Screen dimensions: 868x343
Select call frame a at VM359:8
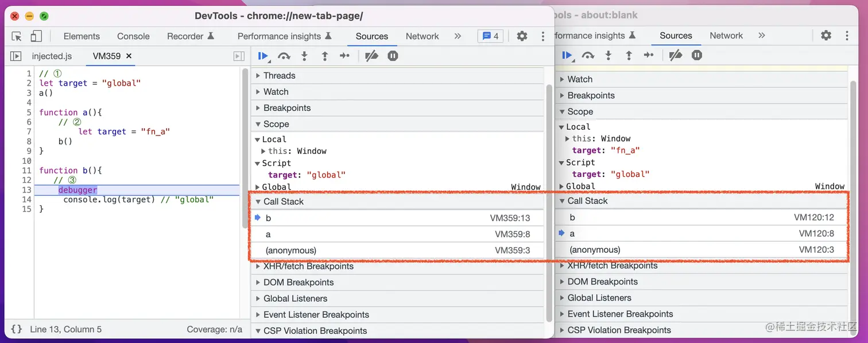397,234
